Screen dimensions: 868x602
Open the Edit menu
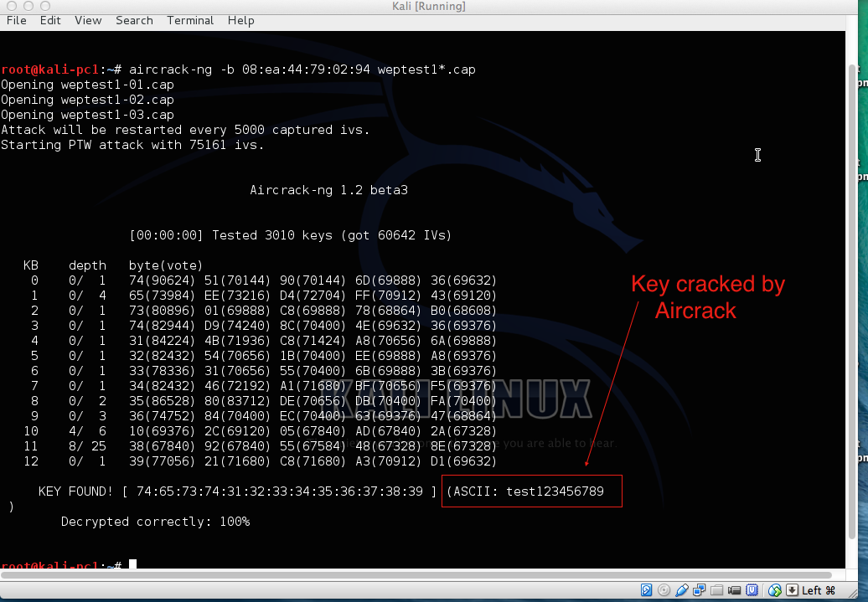click(50, 20)
